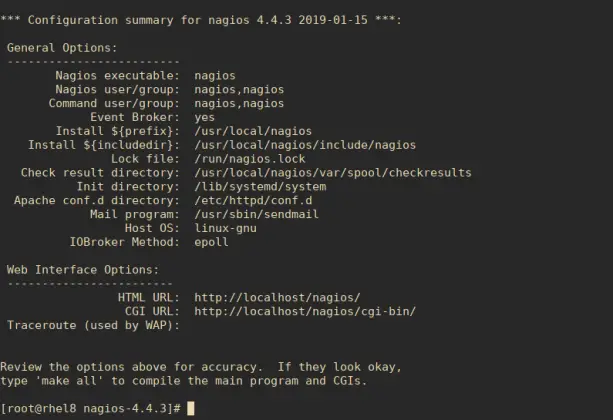The height and width of the screenshot is (420, 613).
Task: Click the Configuration summary title line
Action: pos(201,20)
